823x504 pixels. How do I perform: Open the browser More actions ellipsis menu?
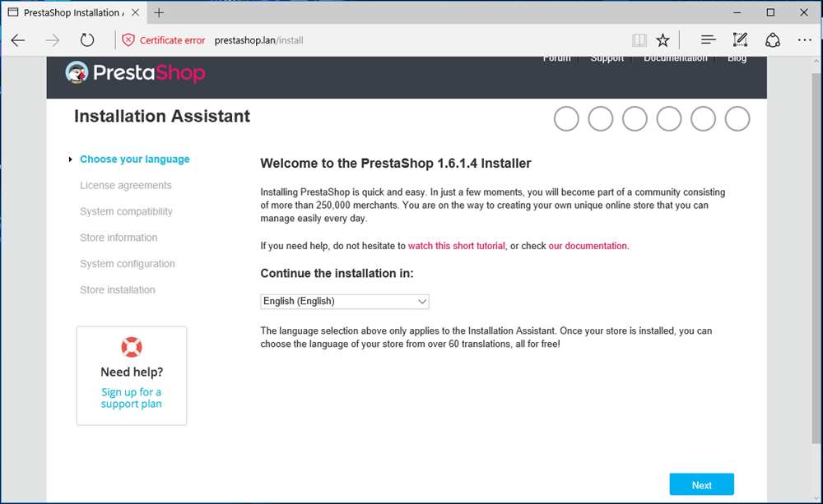pos(804,40)
